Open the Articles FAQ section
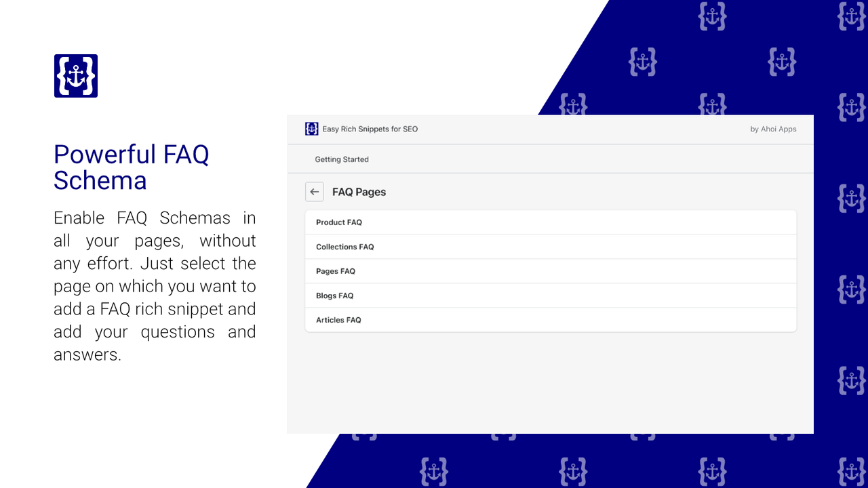Viewport: 868px width, 488px height. coord(551,319)
